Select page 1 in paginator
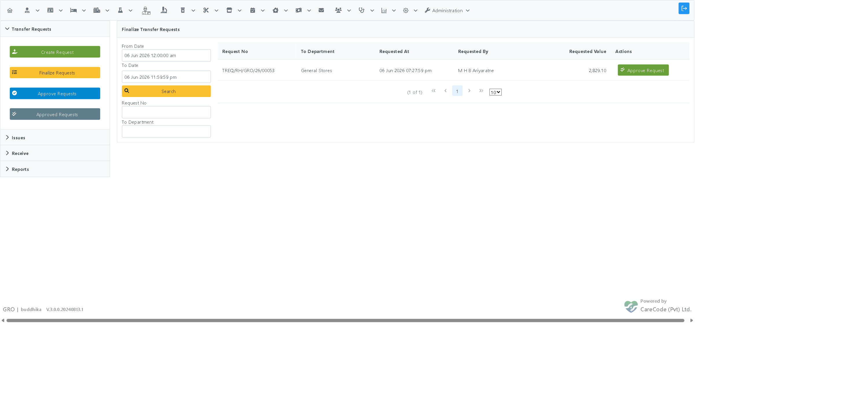Image resolution: width=868 pixels, height=404 pixels. tap(457, 91)
